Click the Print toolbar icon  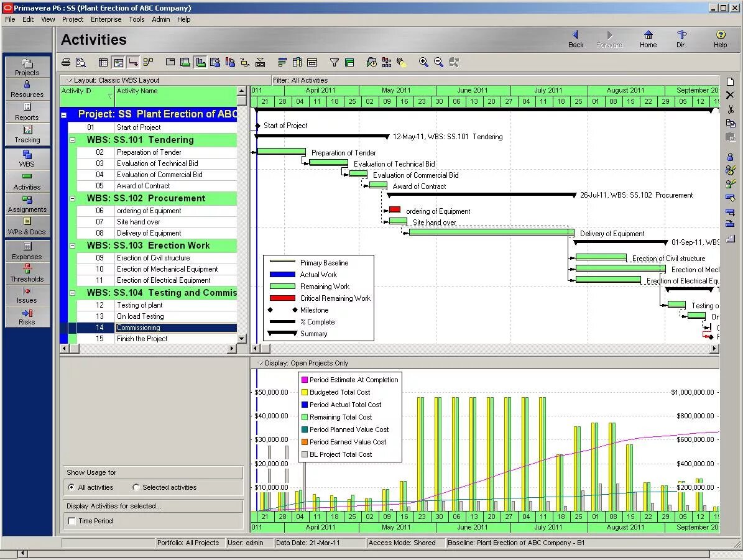click(66, 62)
